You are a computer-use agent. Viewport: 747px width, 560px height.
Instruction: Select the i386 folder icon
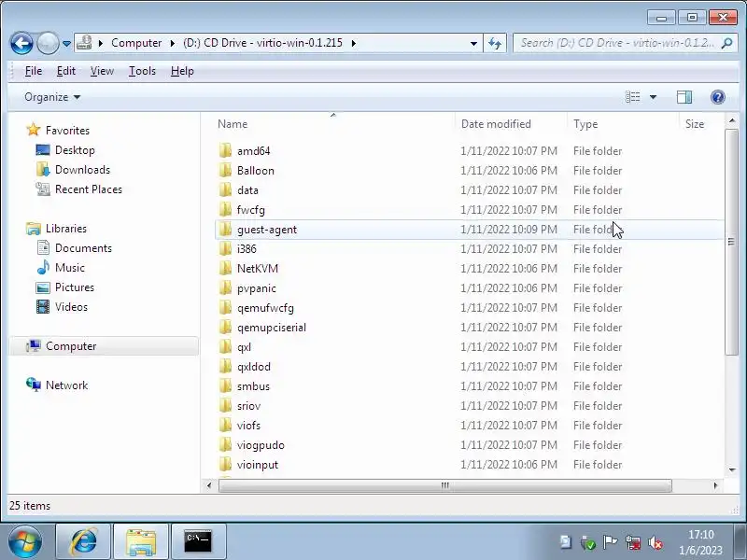pyautogui.click(x=225, y=249)
